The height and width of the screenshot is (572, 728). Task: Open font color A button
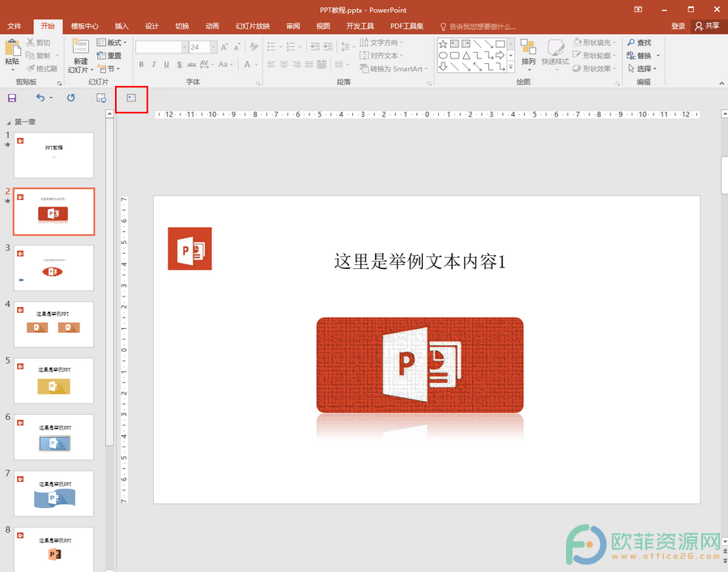(248, 65)
